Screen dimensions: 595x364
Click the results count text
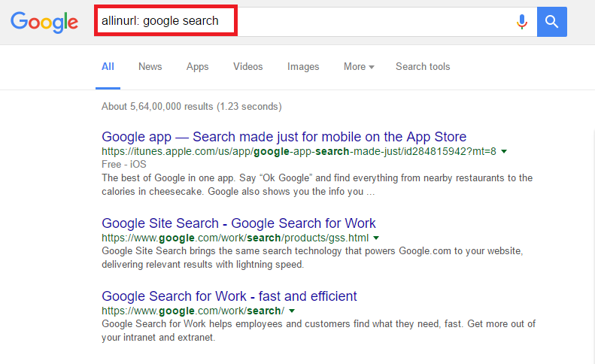coord(191,106)
